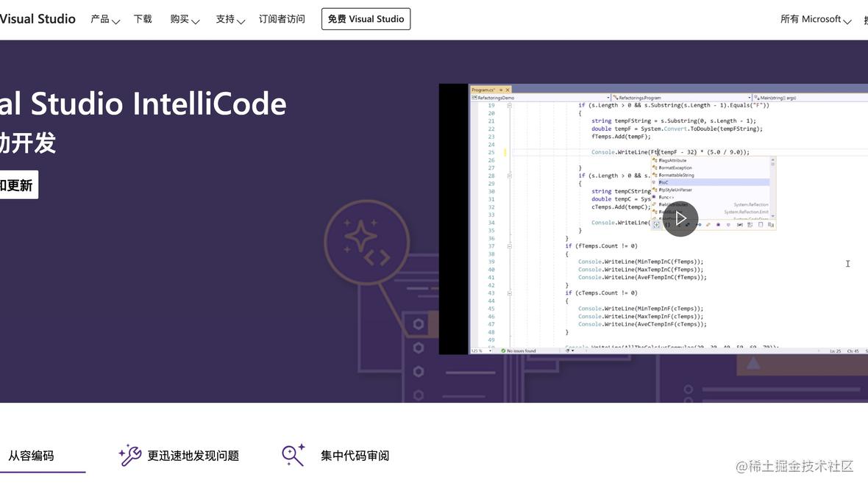Click the magnifier icon beside 集中代码审阅

pos(291,453)
